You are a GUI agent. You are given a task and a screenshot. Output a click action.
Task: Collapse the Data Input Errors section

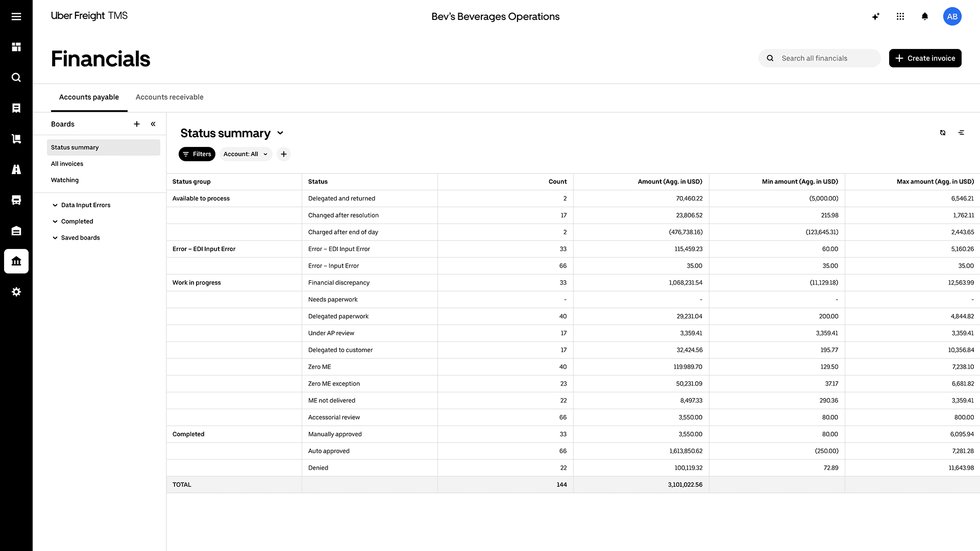[55, 205]
